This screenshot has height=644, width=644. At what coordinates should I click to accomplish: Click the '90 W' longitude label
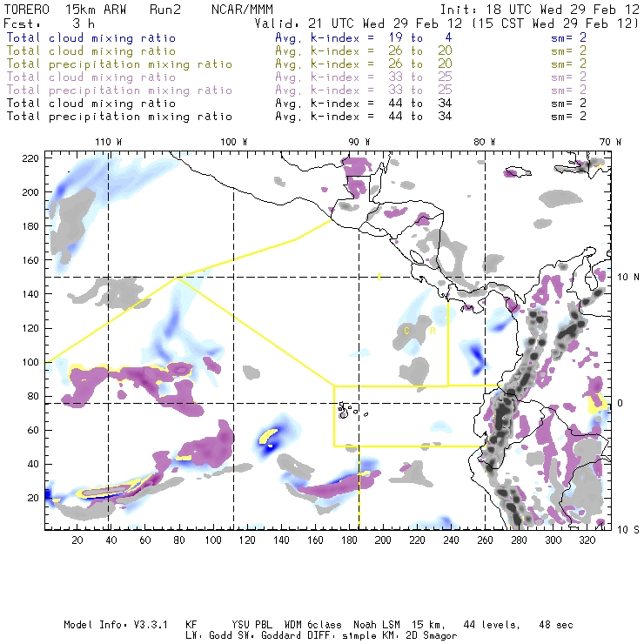point(359,142)
